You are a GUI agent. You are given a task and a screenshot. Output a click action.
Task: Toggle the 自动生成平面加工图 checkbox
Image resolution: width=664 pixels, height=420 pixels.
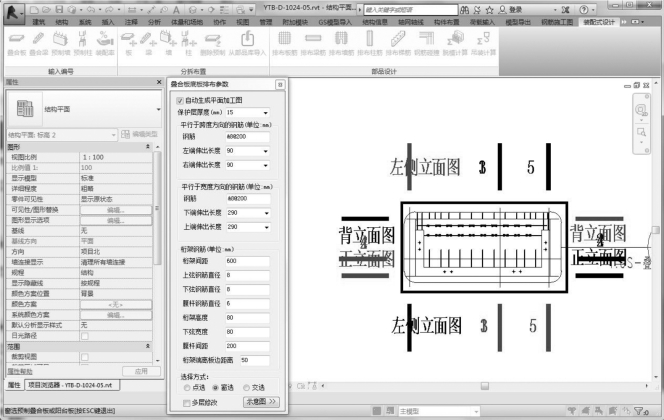pos(180,101)
